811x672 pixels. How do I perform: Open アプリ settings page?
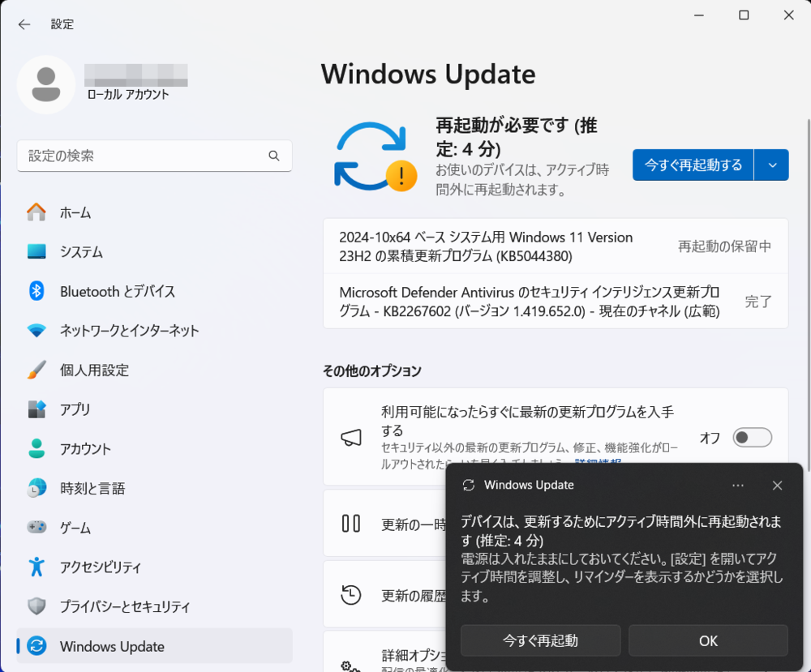[x=154, y=409]
